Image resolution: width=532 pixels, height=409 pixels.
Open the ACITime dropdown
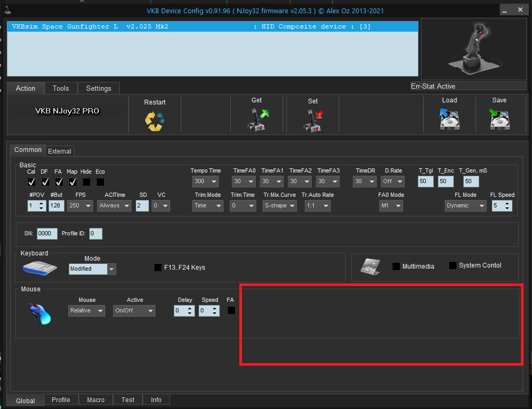[x=114, y=206]
